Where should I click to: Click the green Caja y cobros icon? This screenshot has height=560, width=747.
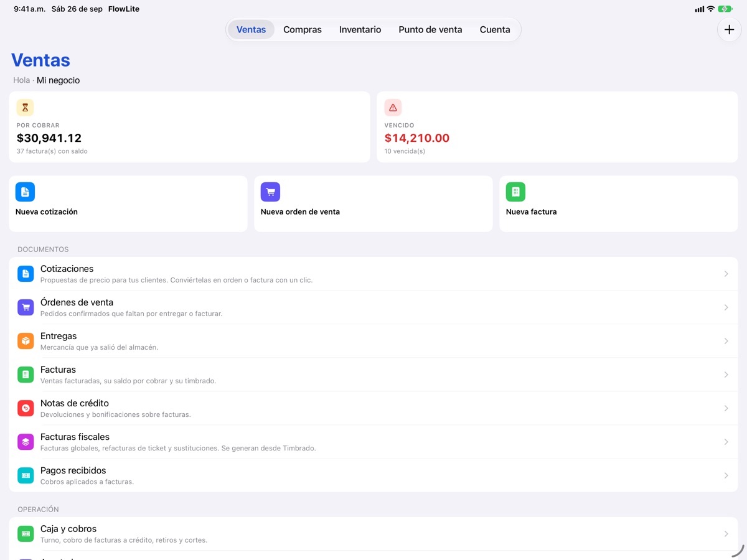tap(26, 534)
